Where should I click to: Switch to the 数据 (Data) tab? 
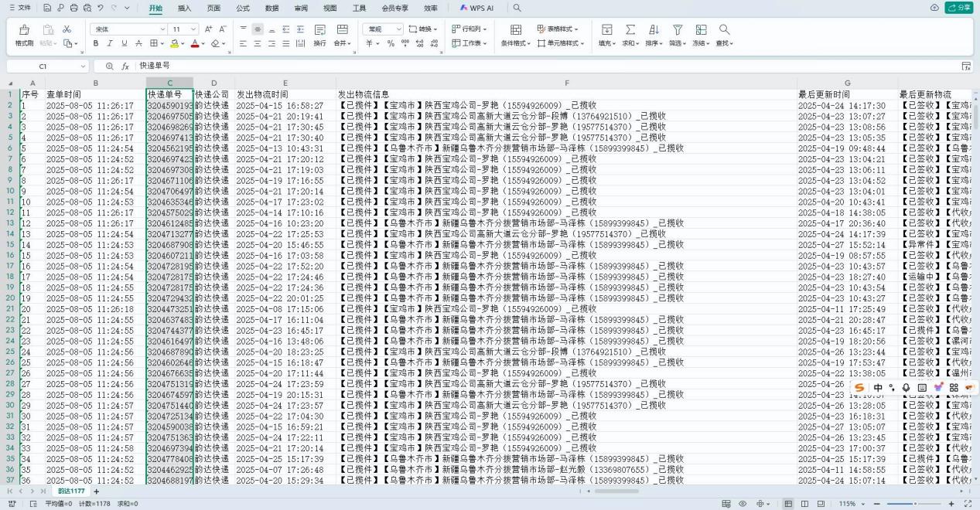coord(272,8)
